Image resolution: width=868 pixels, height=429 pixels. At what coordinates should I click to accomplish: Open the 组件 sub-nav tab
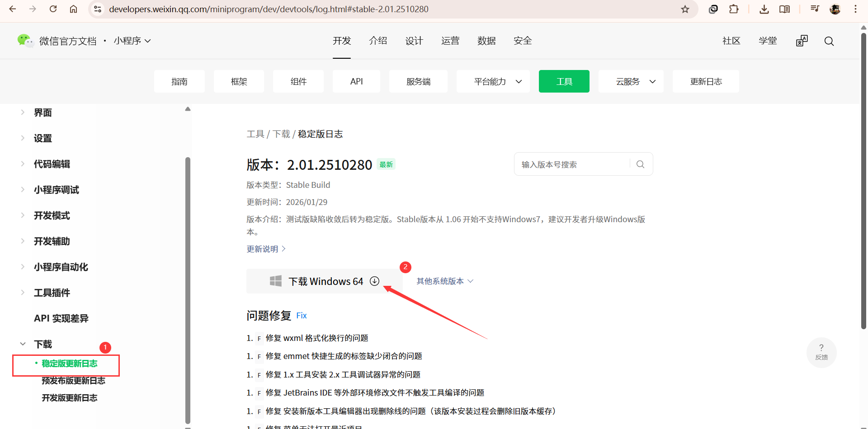click(x=298, y=81)
